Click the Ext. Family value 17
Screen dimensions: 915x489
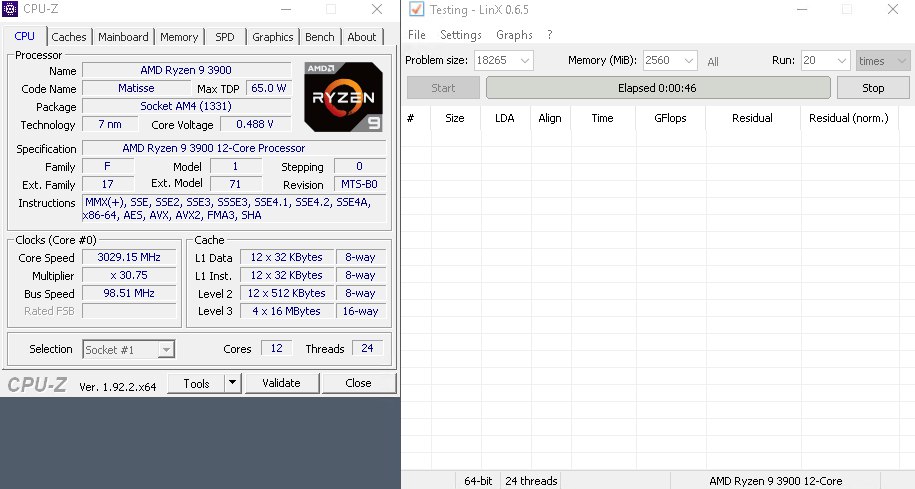107,184
